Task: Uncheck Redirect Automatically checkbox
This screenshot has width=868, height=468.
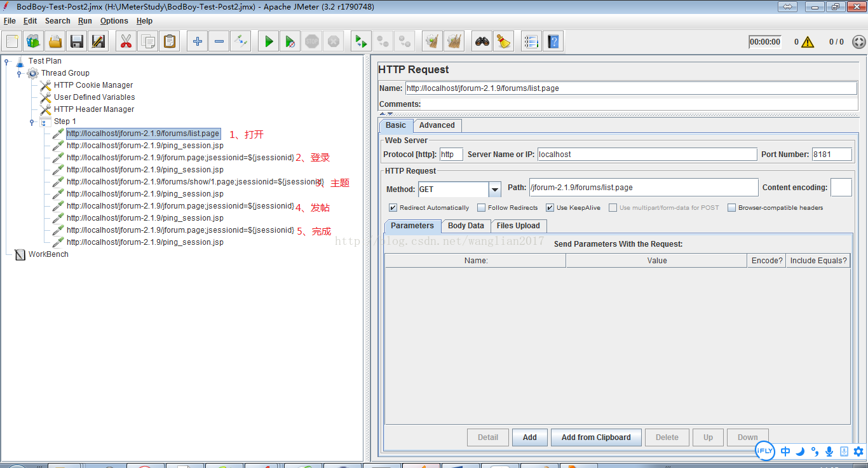Action: point(393,208)
